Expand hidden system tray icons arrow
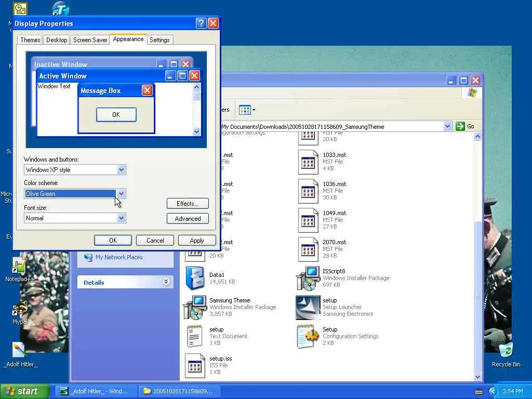Viewport: 532px width, 399px height. 493,392
